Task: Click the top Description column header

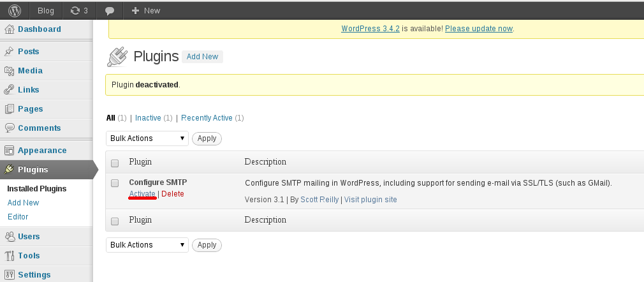Action: [x=265, y=161]
